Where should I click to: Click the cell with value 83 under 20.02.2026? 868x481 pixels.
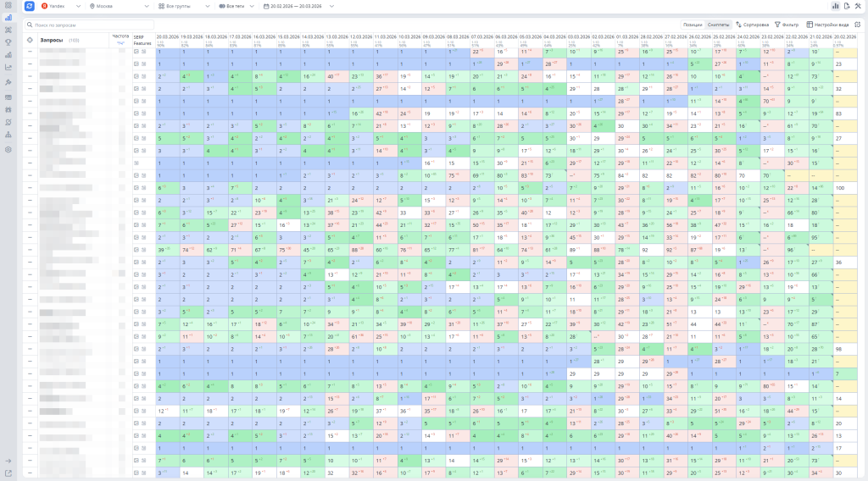845,113
